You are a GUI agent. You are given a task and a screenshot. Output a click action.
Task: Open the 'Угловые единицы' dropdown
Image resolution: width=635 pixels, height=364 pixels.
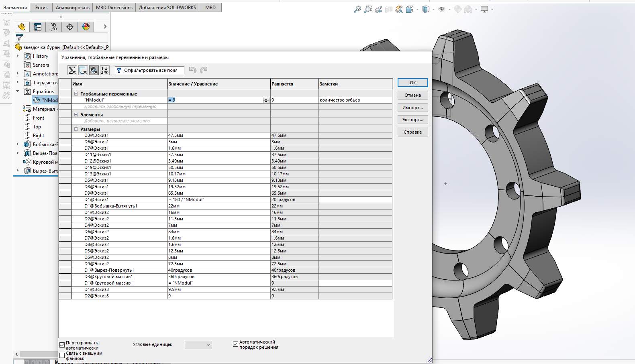point(198,345)
